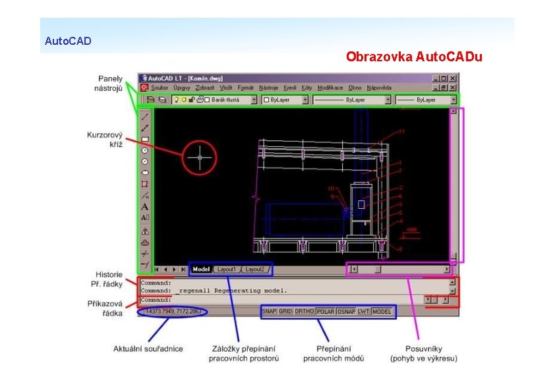
Task: Select the Revision cloud tool
Action: (145, 242)
